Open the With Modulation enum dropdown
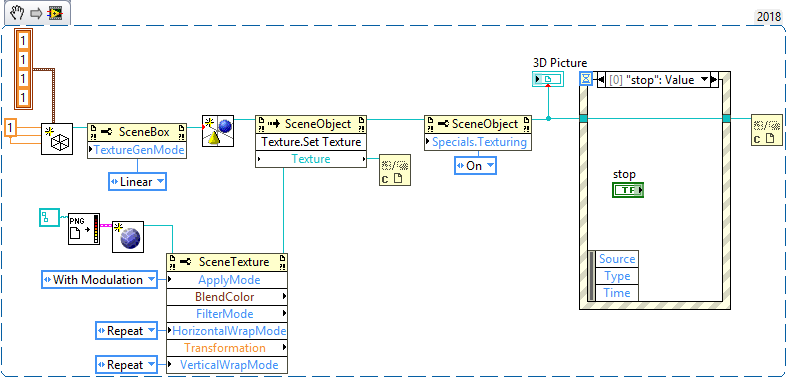Image resolution: width=787 pixels, height=378 pixels. [x=99, y=280]
